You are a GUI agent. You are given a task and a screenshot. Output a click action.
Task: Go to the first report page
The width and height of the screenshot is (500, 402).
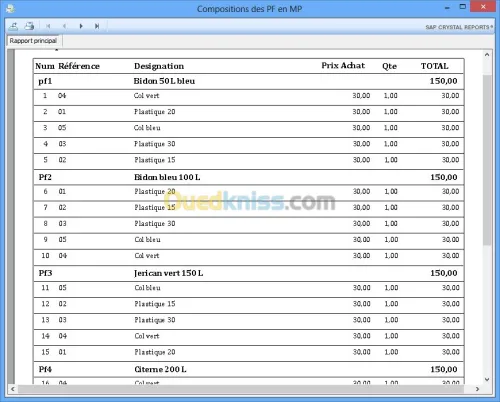[48, 26]
